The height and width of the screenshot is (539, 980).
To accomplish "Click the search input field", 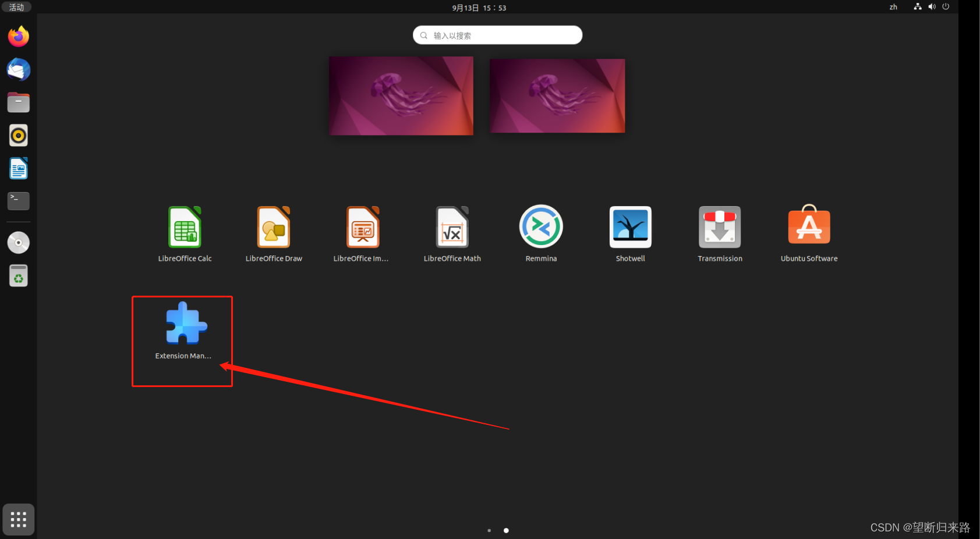I will (x=498, y=35).
